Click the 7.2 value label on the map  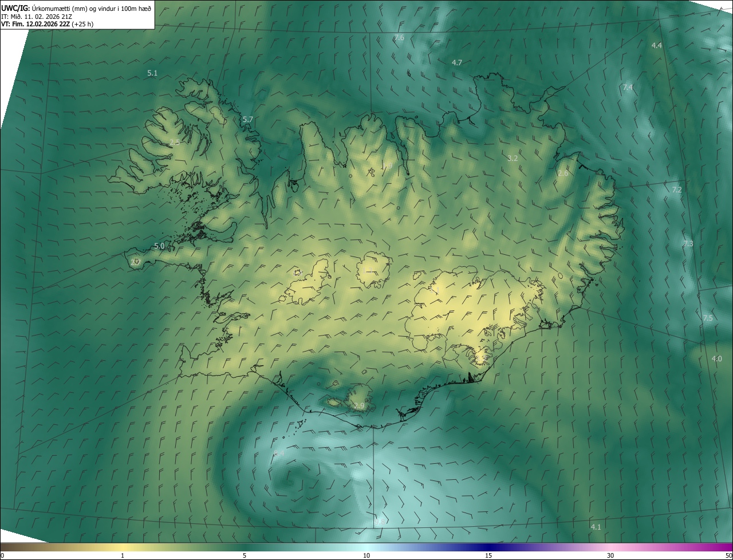[677, 190]
